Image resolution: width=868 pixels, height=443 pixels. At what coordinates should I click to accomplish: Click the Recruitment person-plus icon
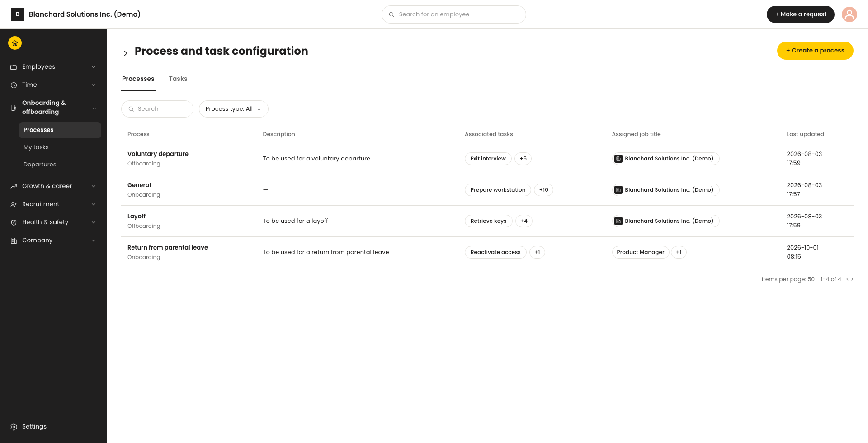(x=14, y=204)
